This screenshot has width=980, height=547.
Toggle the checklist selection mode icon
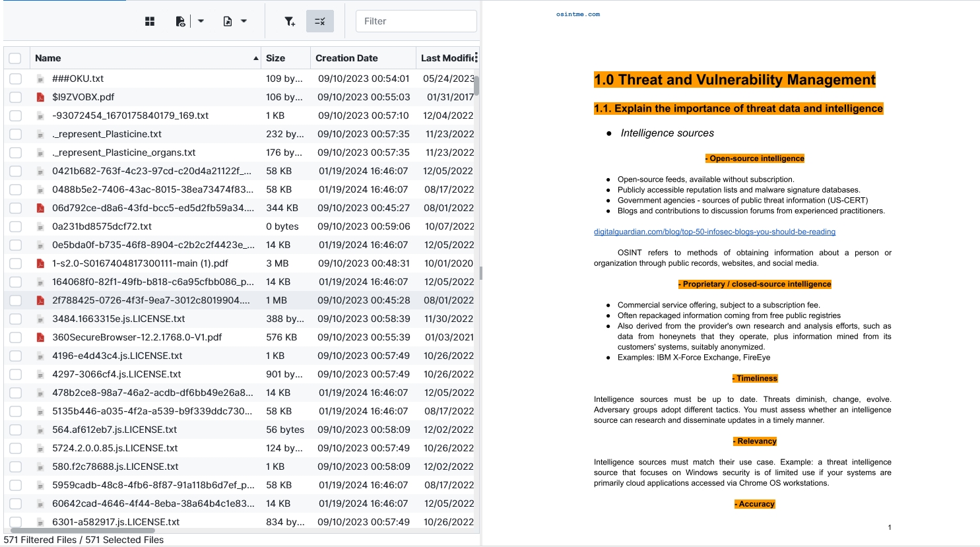(x=320, y=21)
